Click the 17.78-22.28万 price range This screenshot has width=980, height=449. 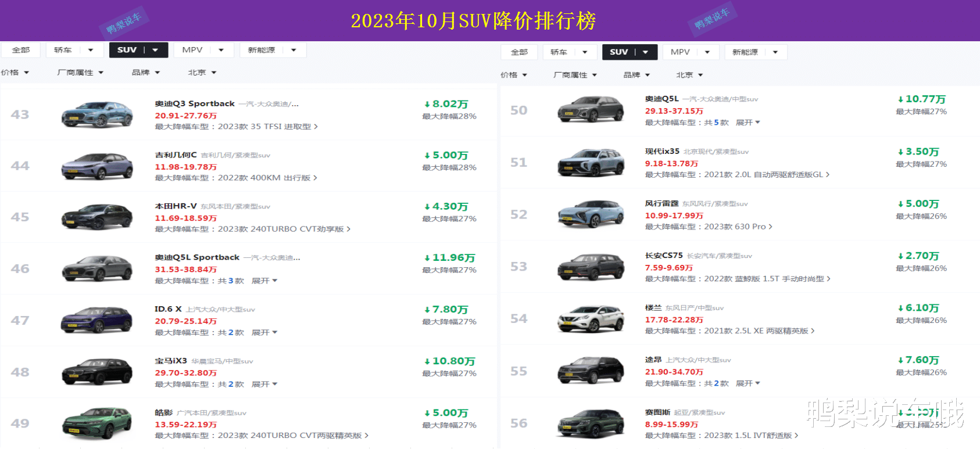click(674, 320)
